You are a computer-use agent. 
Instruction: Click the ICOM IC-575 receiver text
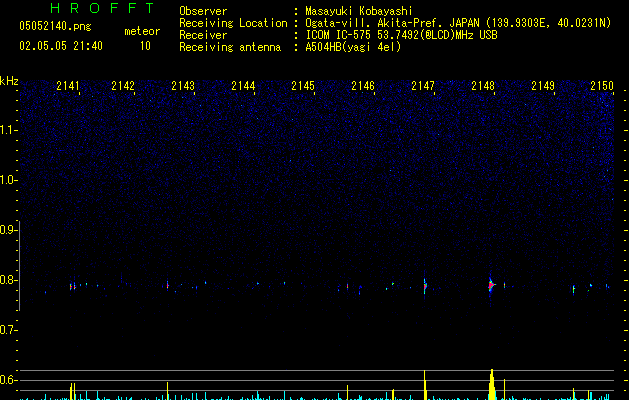tap(401, 35)
